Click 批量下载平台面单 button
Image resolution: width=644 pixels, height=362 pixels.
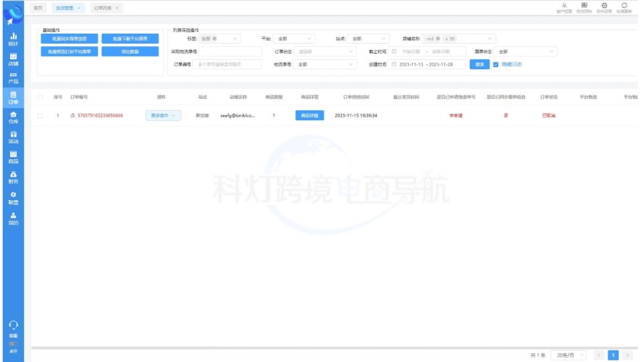click(x=130, y=39)
